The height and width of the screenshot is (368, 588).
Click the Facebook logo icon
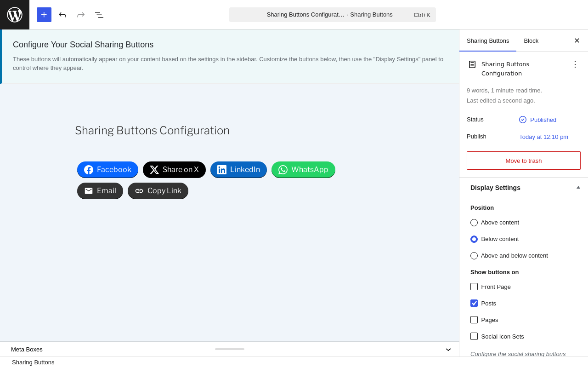(89, 170)
